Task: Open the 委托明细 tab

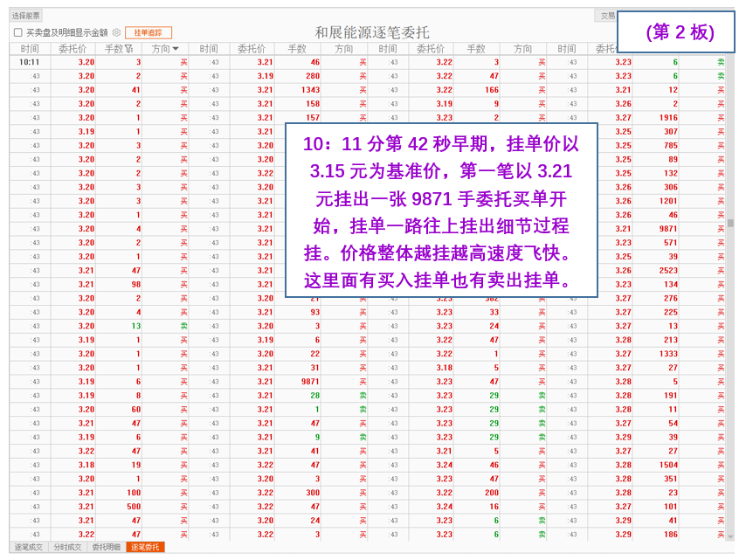Action: 106,547
